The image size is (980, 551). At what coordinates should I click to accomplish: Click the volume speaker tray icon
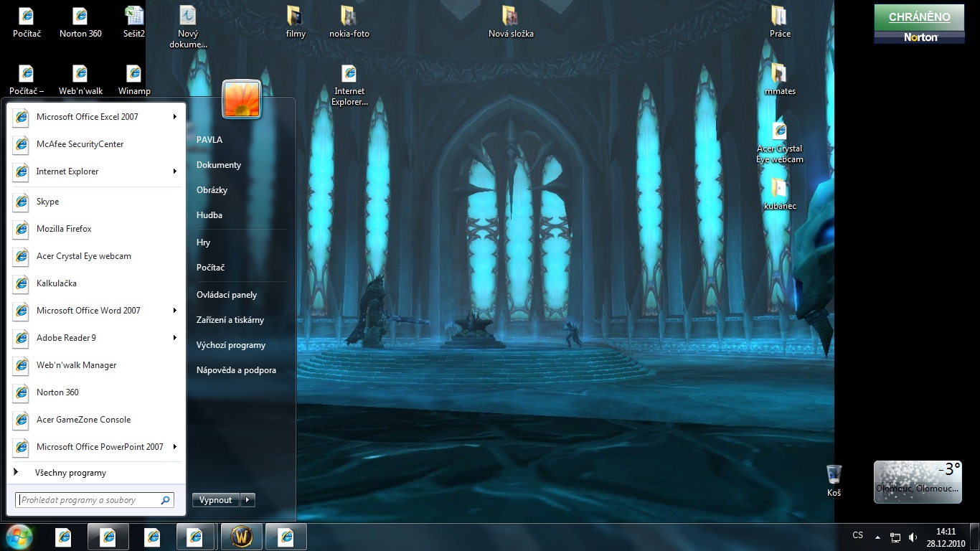click(913, 537)
